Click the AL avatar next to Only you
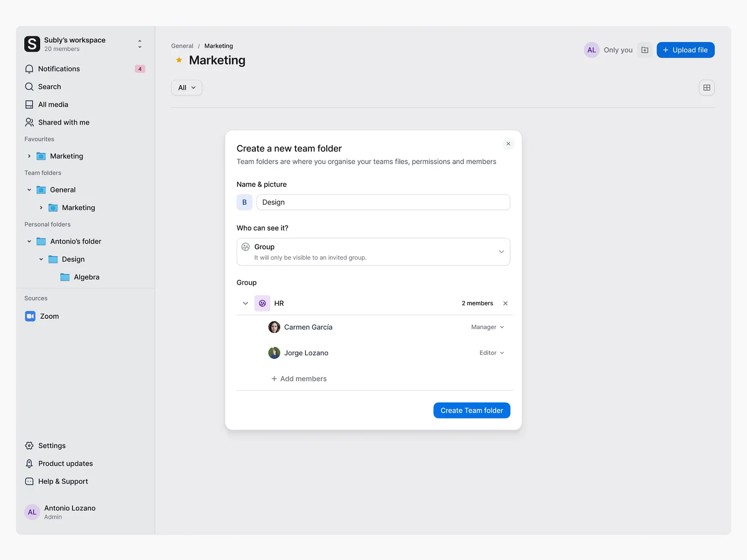The image size is (747, 560). [x=591, y=50]
